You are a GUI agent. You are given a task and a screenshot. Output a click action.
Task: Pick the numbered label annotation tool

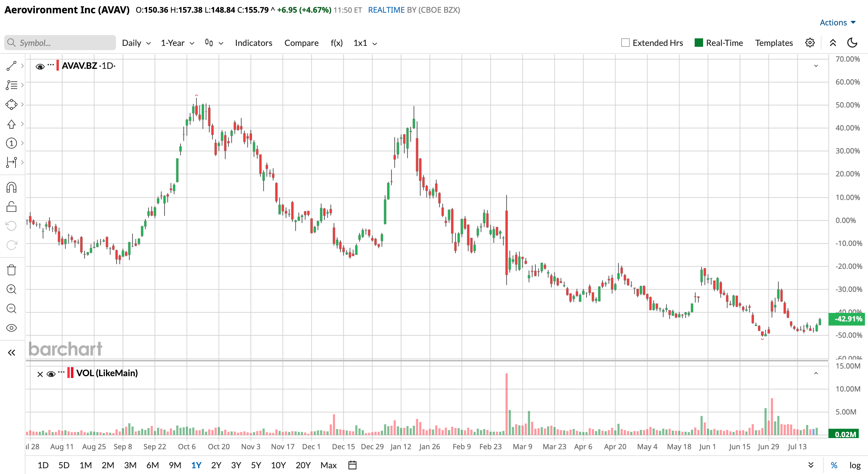[x=11, y=143]
